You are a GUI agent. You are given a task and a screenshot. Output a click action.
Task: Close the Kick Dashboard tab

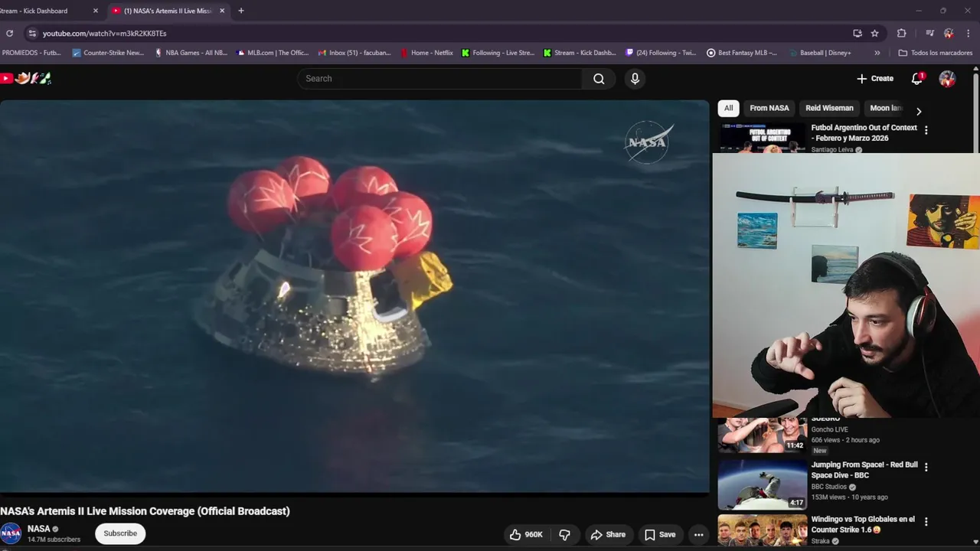tap(96, 11)
